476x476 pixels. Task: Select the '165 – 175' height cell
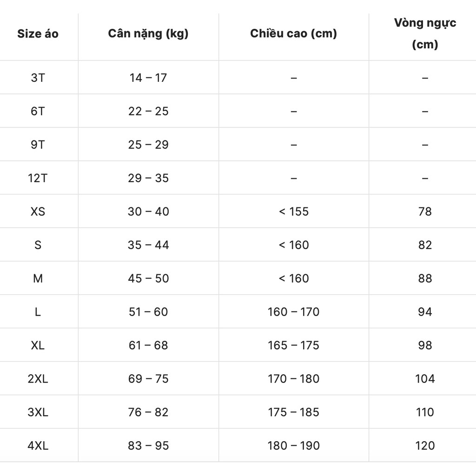pyautogui.click(x=294, y=345)
